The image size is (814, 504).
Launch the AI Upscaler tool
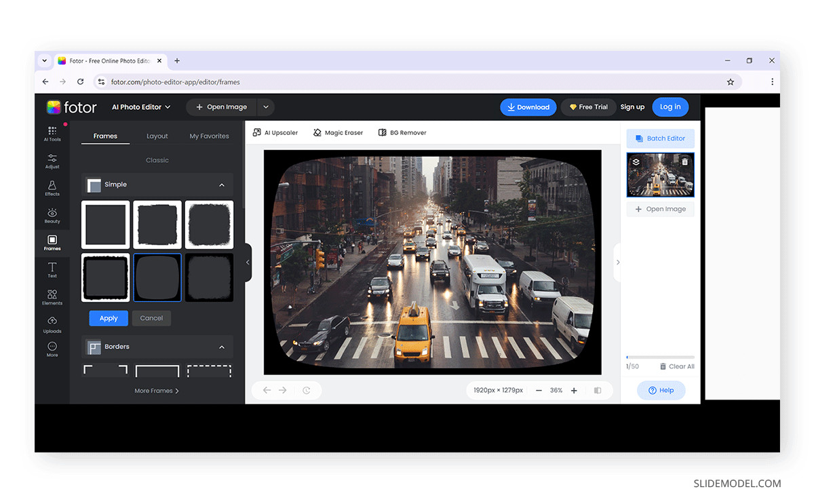[275, 133]
